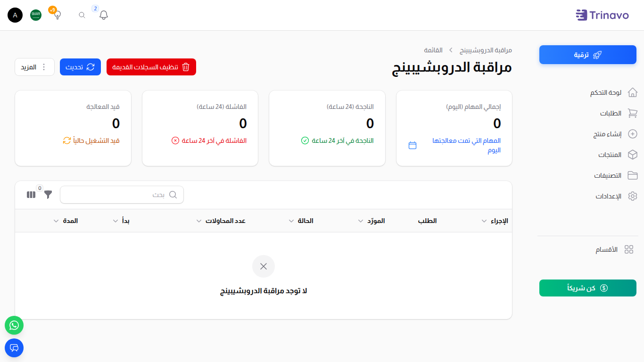
Task: Click the X icon in empty state
Action: (264, 266)
